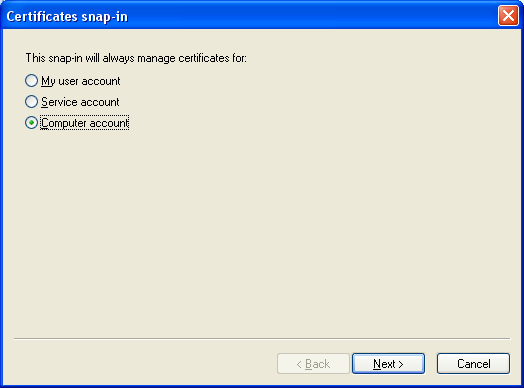Click the empty circle beside My user account
Image resolution: width=524 pixels, height=388 pixels.
pos(31,81)
